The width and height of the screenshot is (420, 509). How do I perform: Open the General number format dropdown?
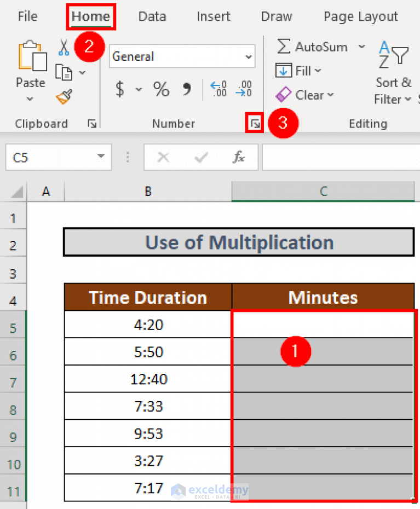[249, 57]
